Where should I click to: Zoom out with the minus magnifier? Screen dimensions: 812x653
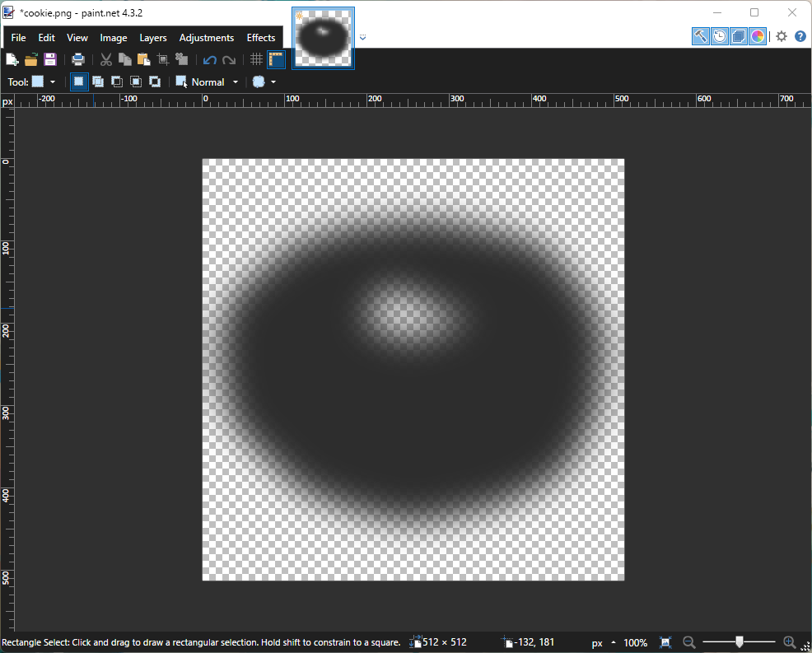tap(688, 642)
